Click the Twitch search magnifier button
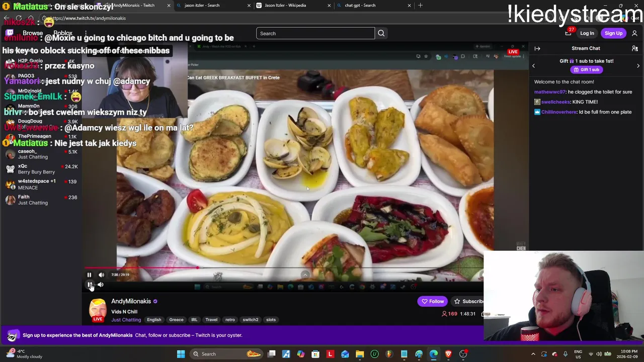Viewport: 644px width, 362px height. (x=381, y=33)
